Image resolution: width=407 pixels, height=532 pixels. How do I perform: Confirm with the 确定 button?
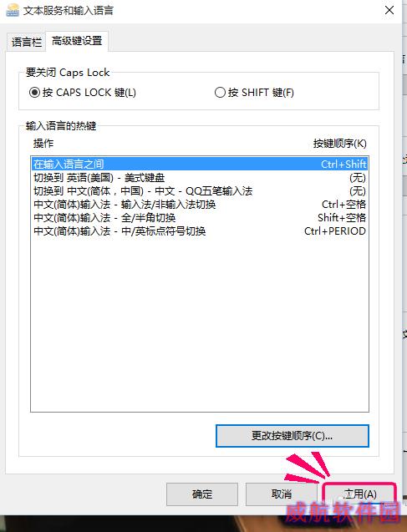202,494
